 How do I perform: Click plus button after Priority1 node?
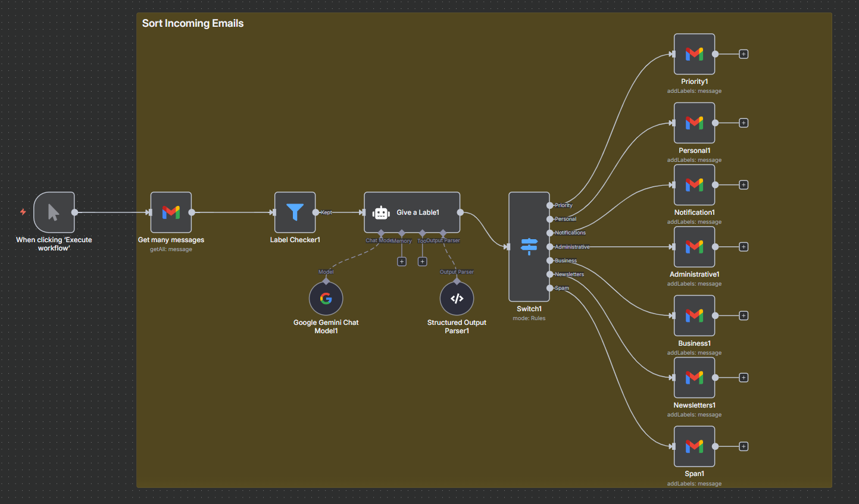coord(744,54)
